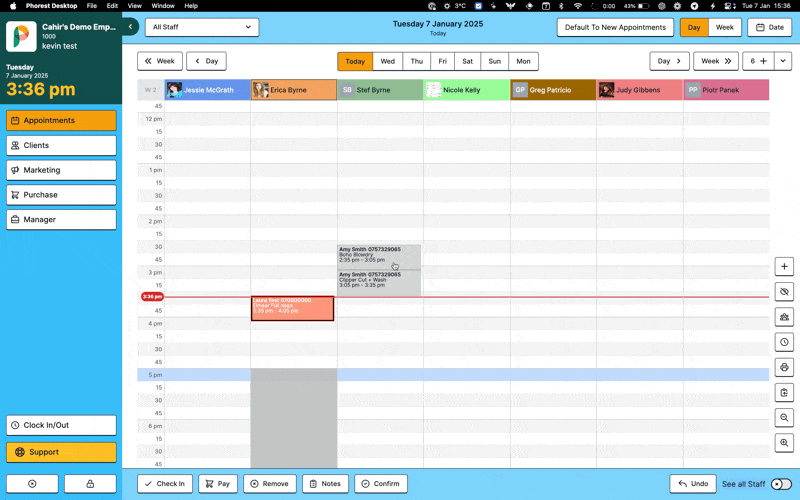The height and width of the screenshot is (500, 800).
Task: Click the Phorest logo in sidebar
Action: (21, 36)
